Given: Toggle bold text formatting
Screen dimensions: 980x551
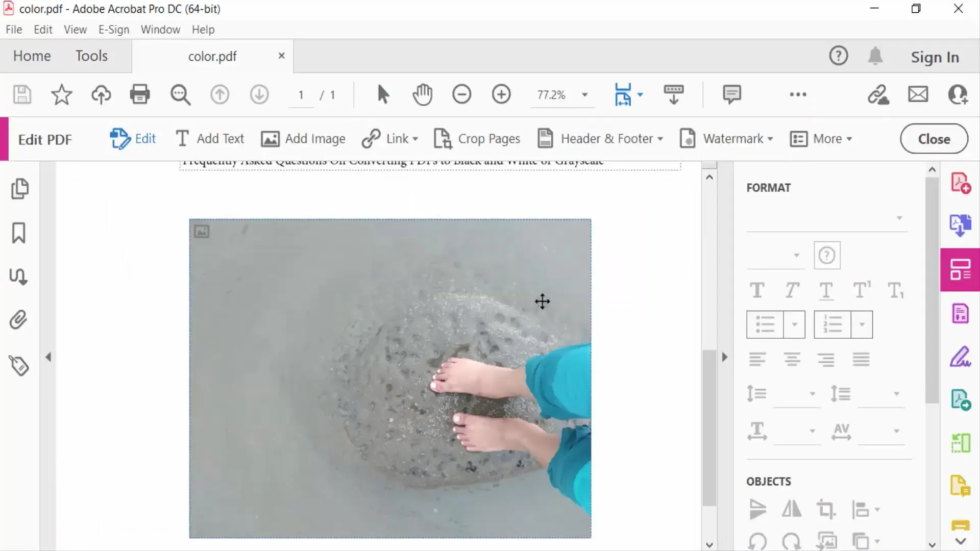Looking at the screenshot, I should 756,290.
